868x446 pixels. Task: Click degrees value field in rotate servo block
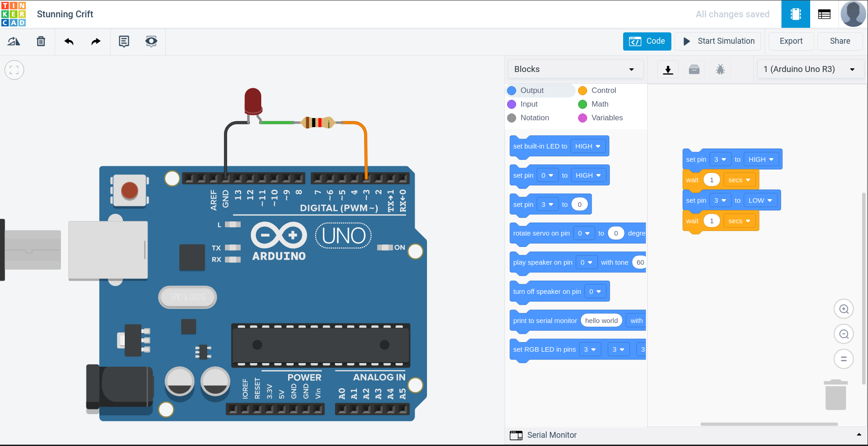(x=616, y=233)
